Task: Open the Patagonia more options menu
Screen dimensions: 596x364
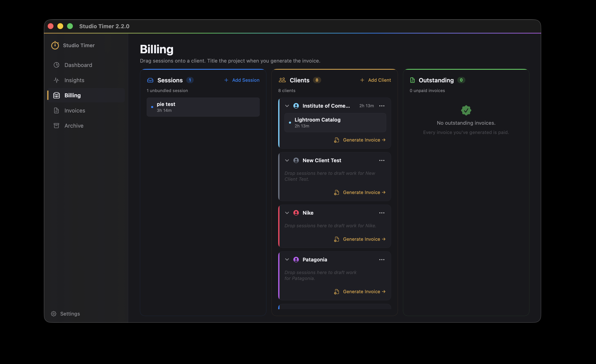Action: 382,260
